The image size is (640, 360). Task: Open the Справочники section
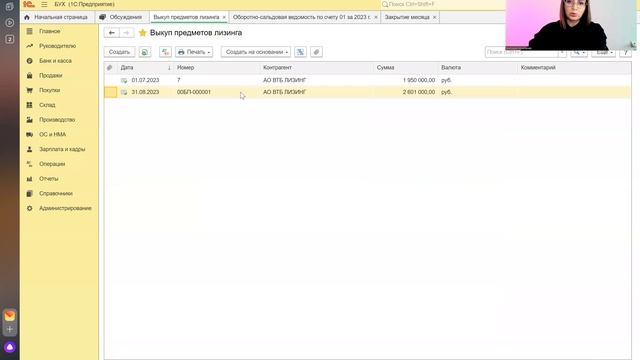coord(56,193)
